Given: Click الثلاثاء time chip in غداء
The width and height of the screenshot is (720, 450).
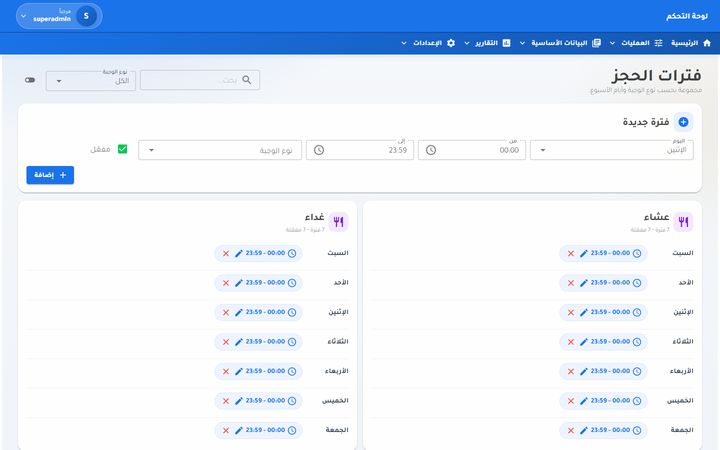Looking at the screenshot, I should point(259,342).
